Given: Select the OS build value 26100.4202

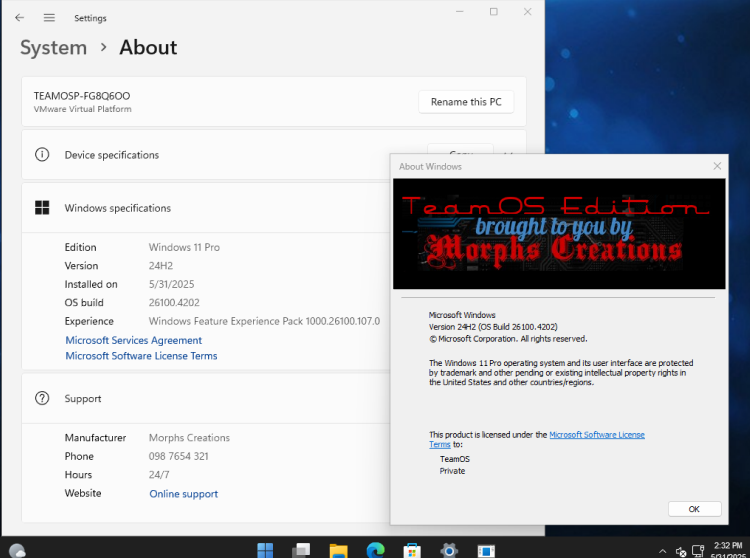Looking at the screenshot, I should (174, 303).
